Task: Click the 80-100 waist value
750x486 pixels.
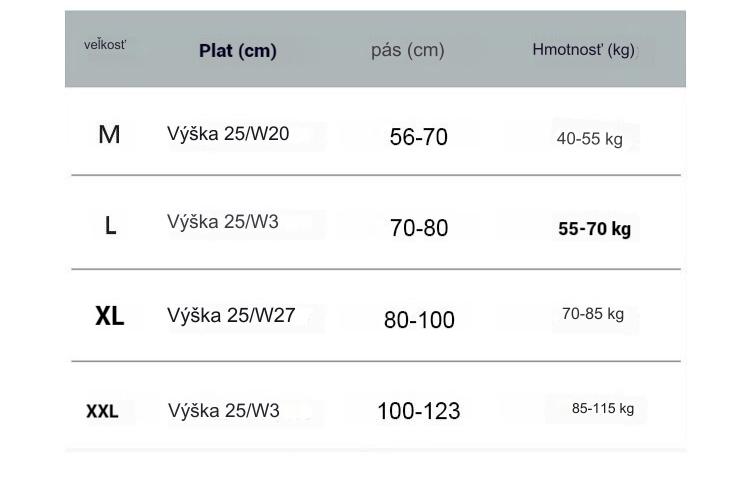Action: (419, 320)
